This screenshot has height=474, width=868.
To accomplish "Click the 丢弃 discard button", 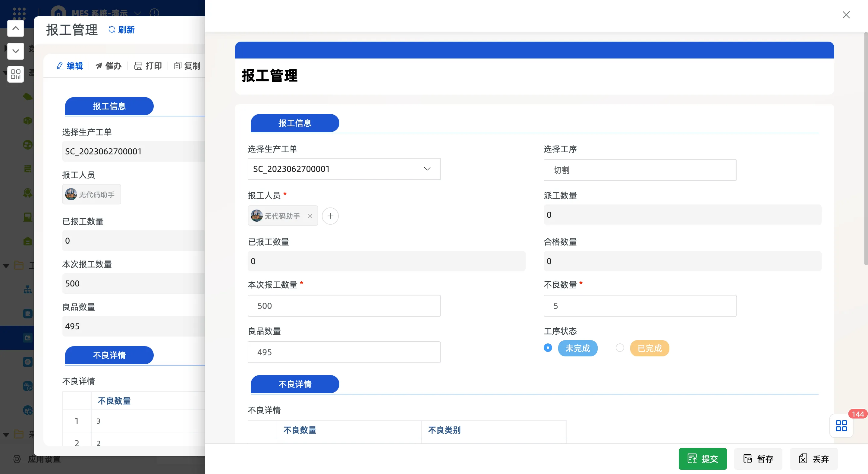I will (x=813, y=459).
